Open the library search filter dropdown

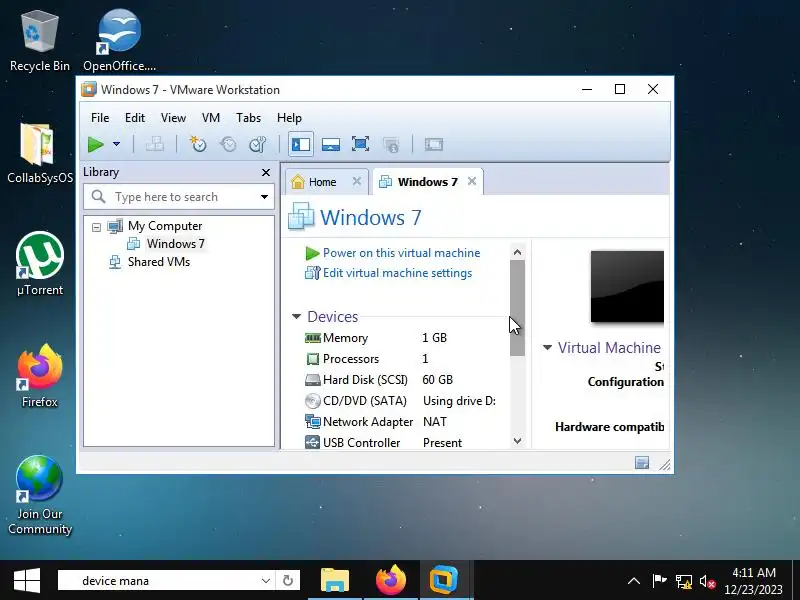[x=264, y=197]
